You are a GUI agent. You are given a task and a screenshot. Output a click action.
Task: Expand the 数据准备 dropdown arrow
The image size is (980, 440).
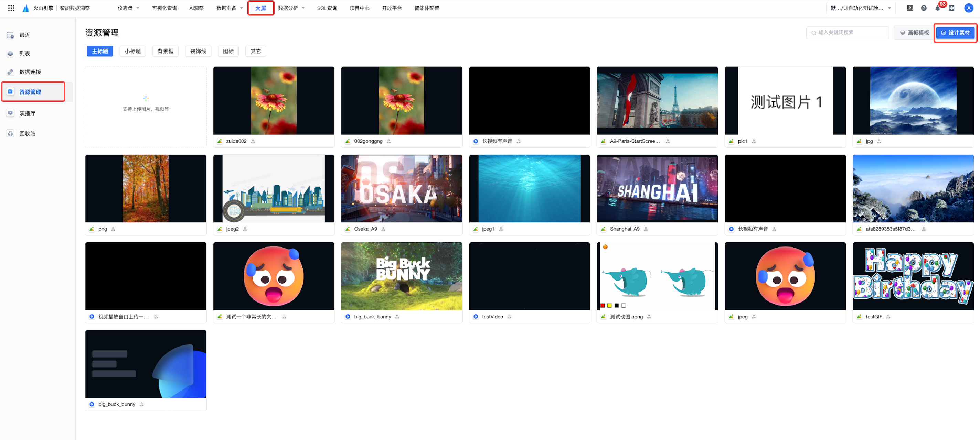click(x=241, y=8)
